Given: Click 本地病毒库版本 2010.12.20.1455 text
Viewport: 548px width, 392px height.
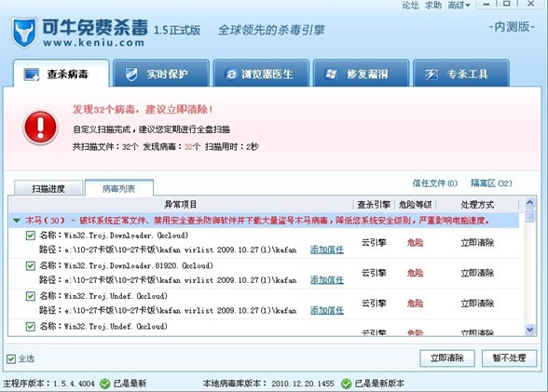Looking at the screenshot, I should (268, 384).
